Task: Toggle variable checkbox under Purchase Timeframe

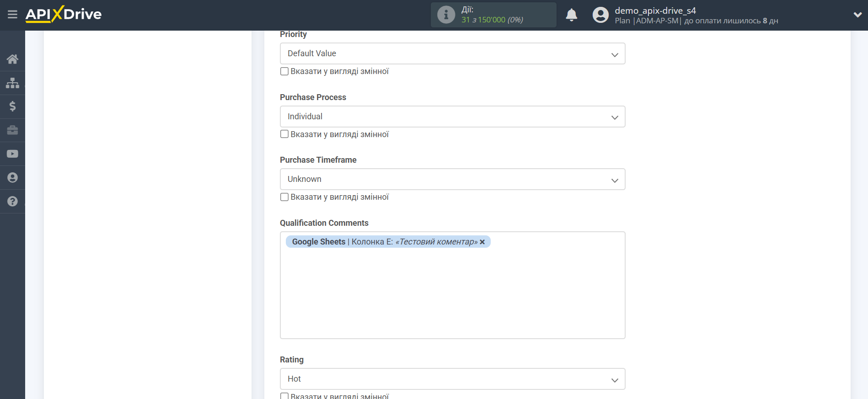Action: point(284,197)
